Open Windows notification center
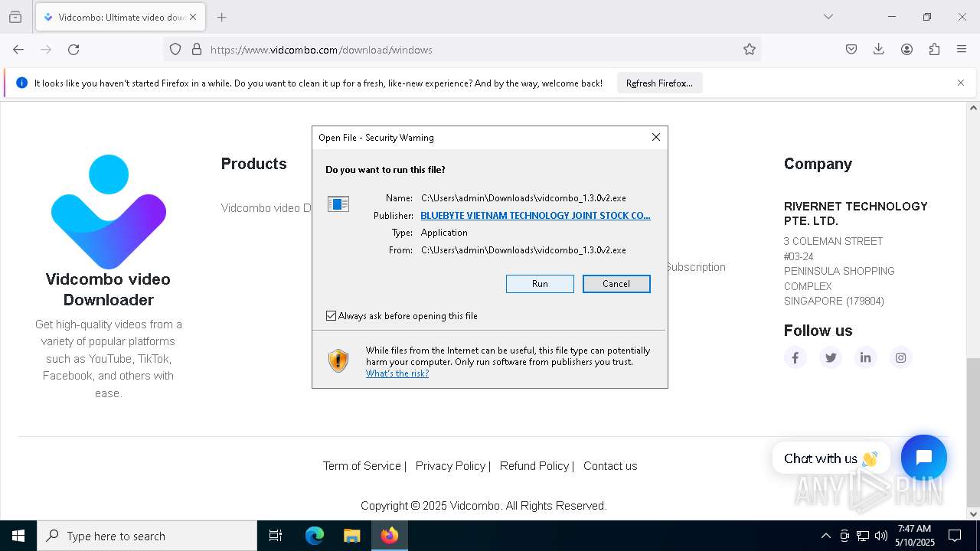The image size is (980, 551). [x=955, y=536]
